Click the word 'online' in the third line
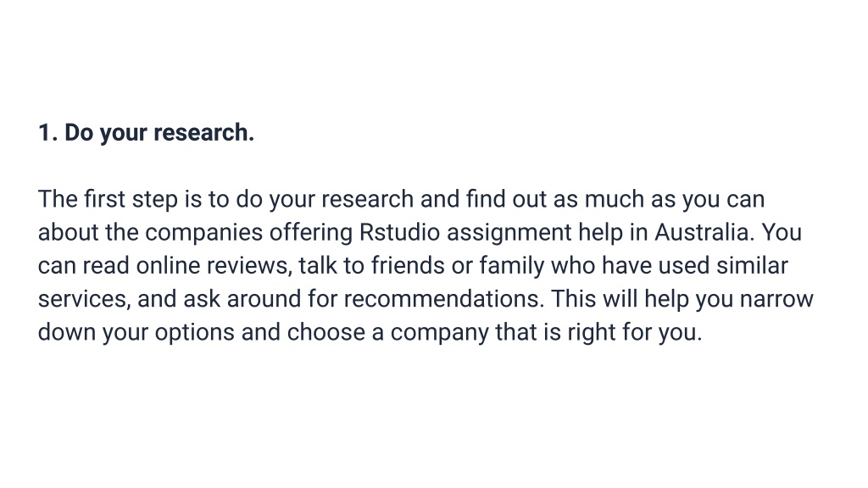This screenshot has width=868, height=488. 169,265
